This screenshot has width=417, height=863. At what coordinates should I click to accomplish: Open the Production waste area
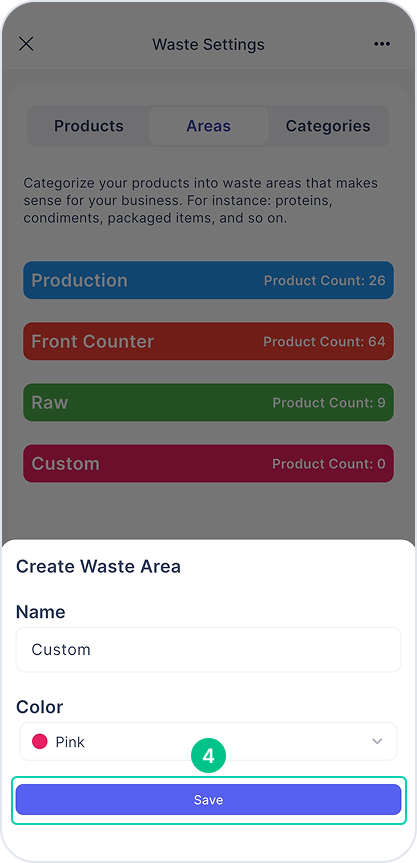coord(208,280)
